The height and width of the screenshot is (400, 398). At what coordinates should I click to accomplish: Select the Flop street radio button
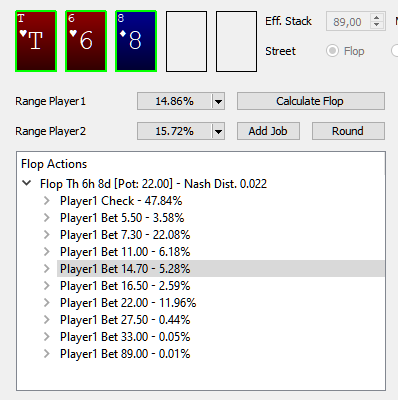[x=332, y=51]
